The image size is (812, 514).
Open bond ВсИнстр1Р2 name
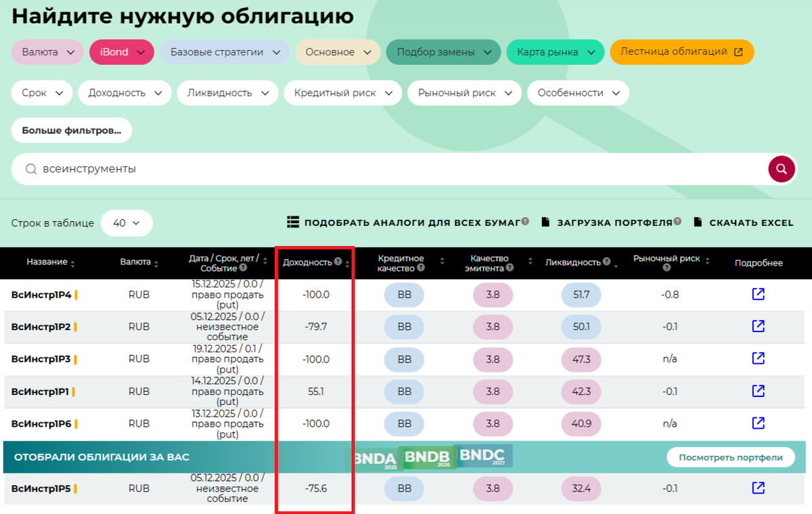41,327
